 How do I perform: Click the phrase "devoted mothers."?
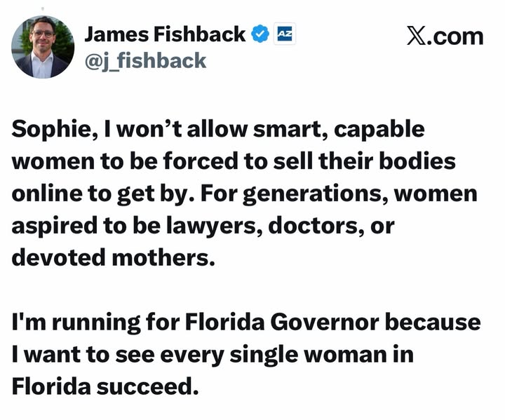[x=112, y=256]
